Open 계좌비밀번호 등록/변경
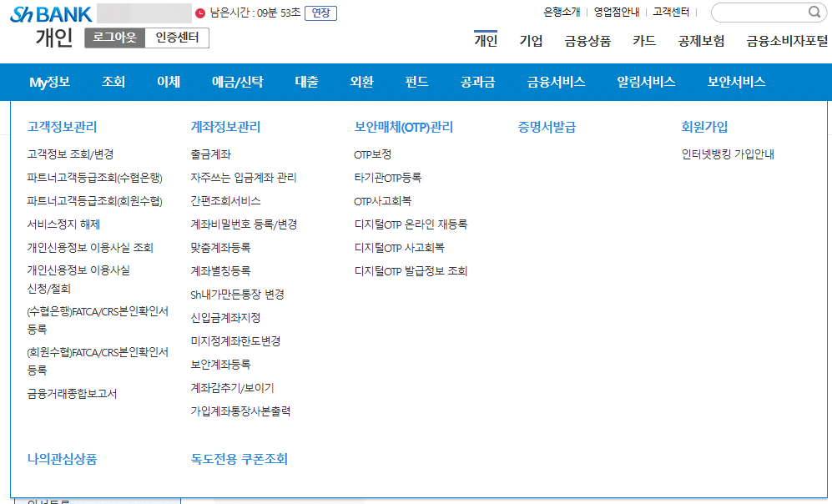Screen dimensions: 832x504 [x=244, y=224]
